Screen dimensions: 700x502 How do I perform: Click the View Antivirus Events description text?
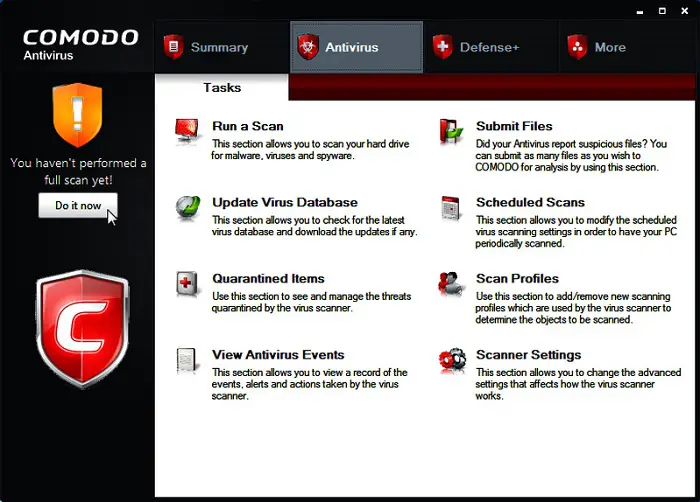click(309, 384)
